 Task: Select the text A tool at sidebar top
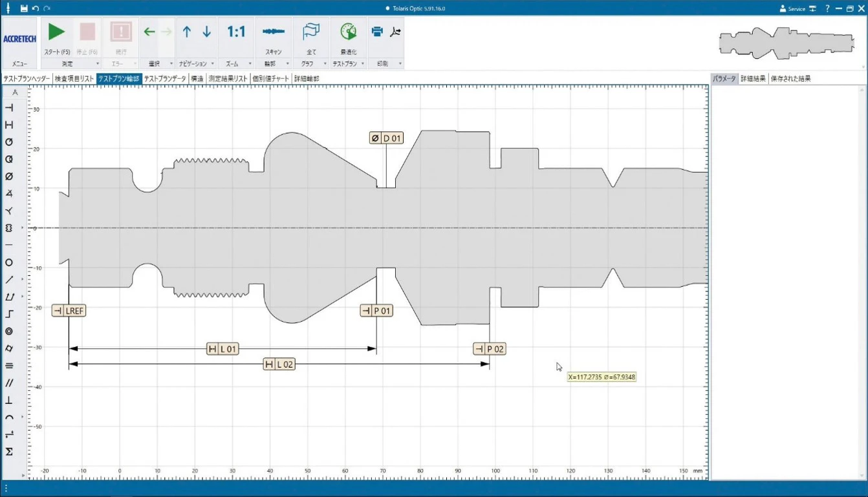click(x=16, y=92)
